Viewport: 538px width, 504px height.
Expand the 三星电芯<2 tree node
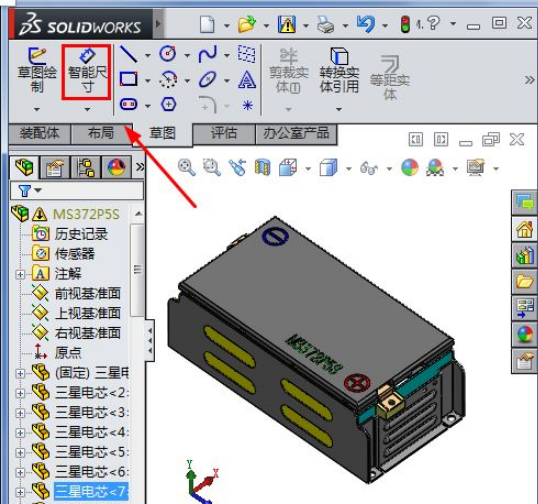tap(20, 393)
